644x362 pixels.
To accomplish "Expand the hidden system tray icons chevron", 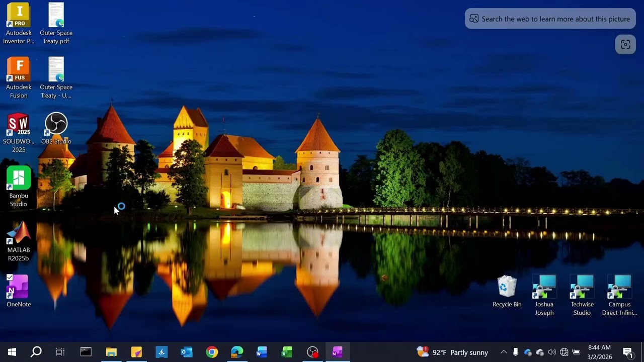I will [504, 352].
